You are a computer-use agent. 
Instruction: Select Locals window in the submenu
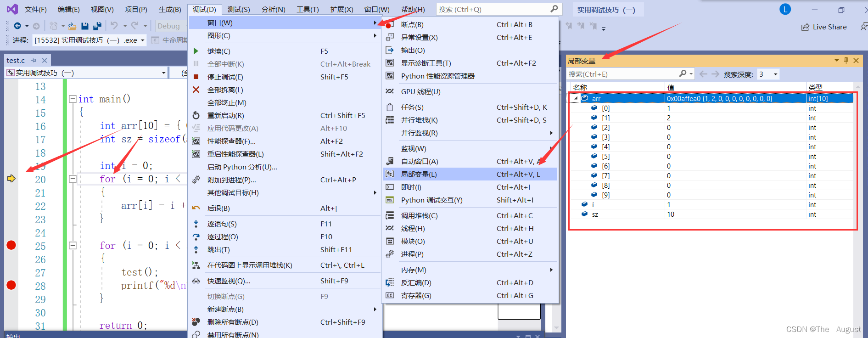coord(470,174)
